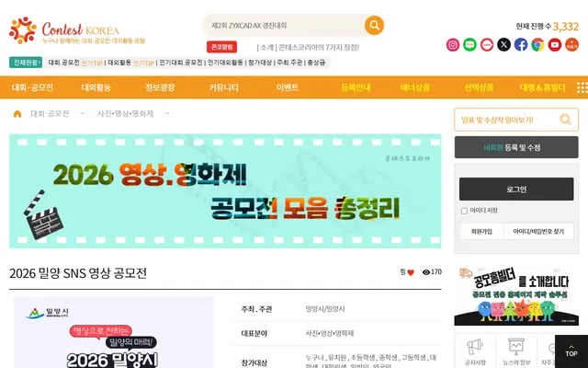The image size is (588, 368).
Task: Open the 인기대회.공모전 link
Action: pos(181,63)
